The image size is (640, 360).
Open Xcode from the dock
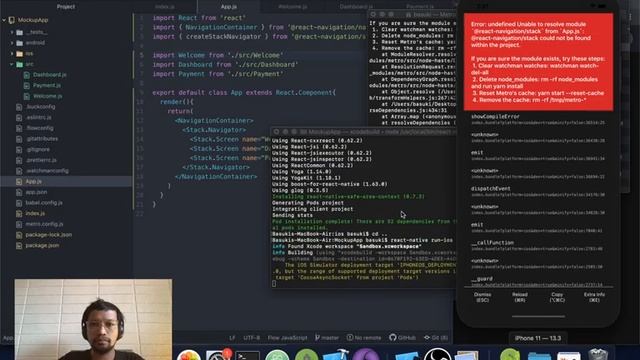[336, 354]
